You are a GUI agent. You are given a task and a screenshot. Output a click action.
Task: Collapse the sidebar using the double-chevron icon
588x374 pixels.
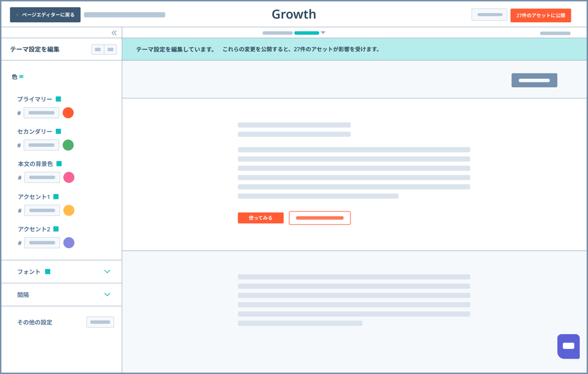(x=114, y=32)
